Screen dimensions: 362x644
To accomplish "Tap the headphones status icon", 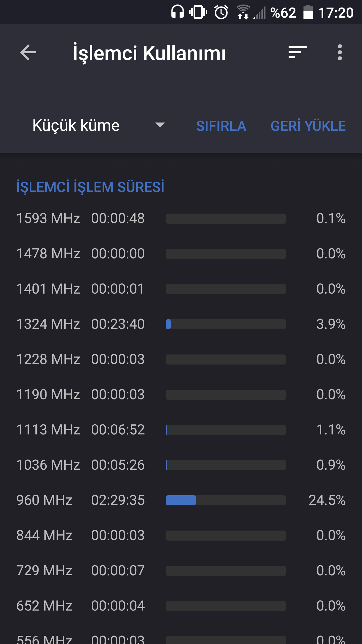I will (177, 12).
